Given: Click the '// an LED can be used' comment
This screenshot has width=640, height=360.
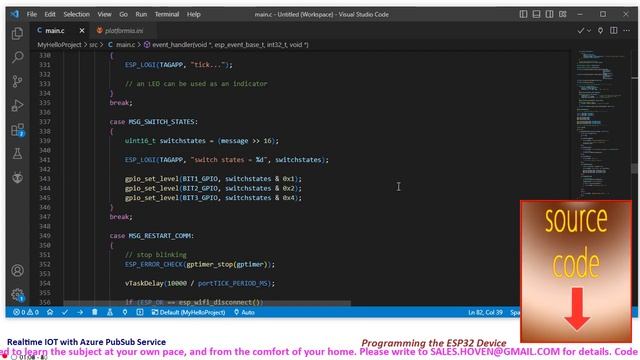Looking at the screenshot, I should [196, 84].
